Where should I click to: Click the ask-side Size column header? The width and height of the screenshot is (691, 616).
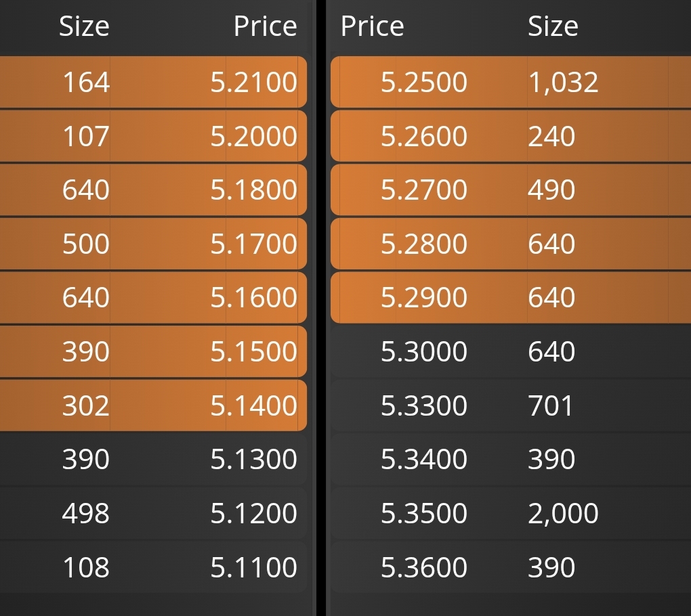553,26
